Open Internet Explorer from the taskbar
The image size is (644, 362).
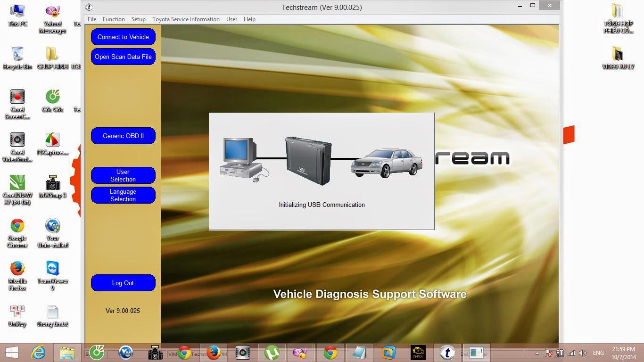click(38, 353)
